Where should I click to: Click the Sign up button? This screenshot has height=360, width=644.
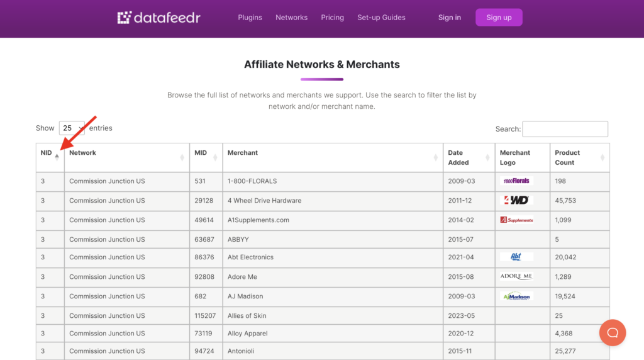499,17
